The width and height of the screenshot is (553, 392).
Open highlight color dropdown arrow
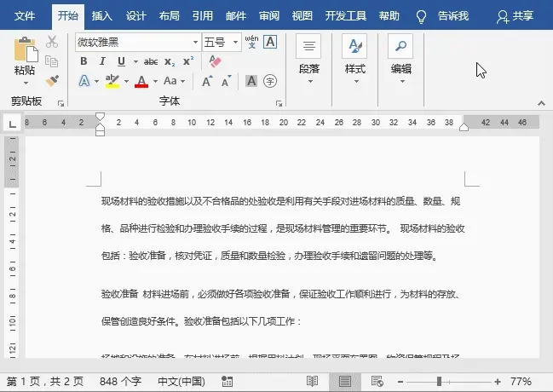click(x=126, y=82)
